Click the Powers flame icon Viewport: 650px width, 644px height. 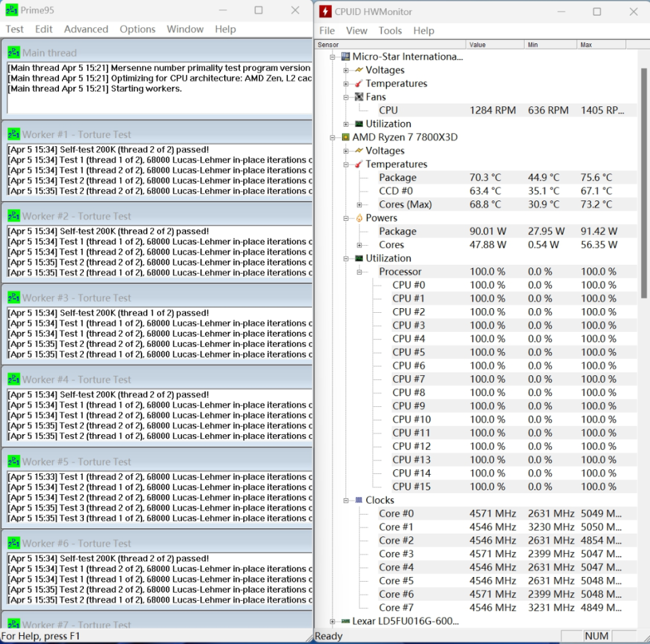point(359,218)
